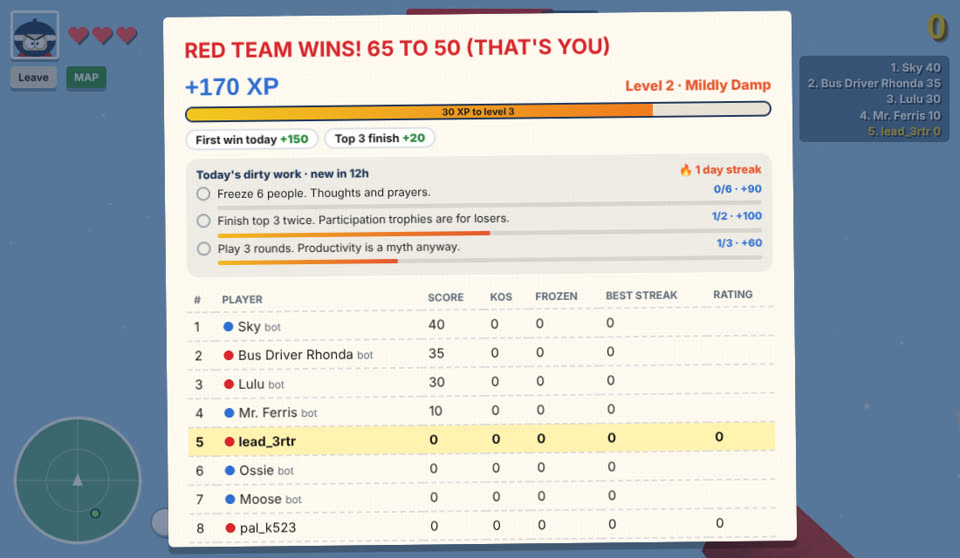Click the Finish top 3 twice progress bar
This screenshot has width=960, height=558.
click(489, 233)
